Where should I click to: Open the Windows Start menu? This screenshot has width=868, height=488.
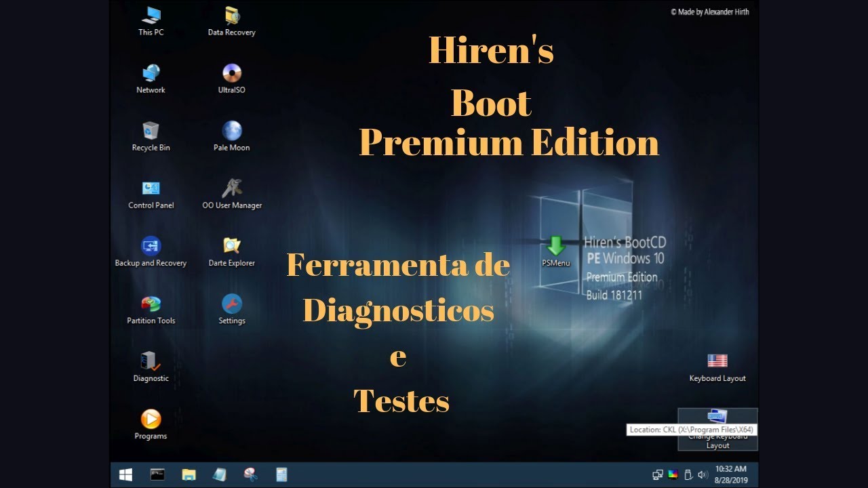point(125,474)
